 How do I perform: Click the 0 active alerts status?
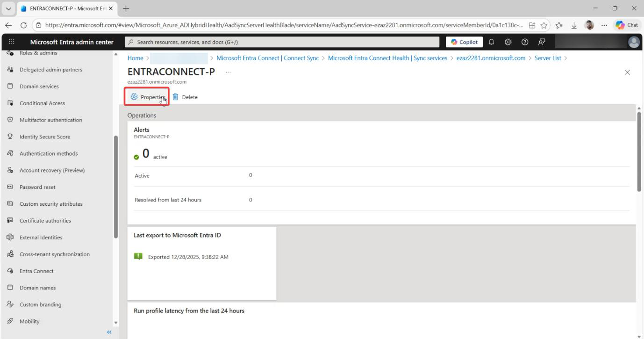click(150, 154)
